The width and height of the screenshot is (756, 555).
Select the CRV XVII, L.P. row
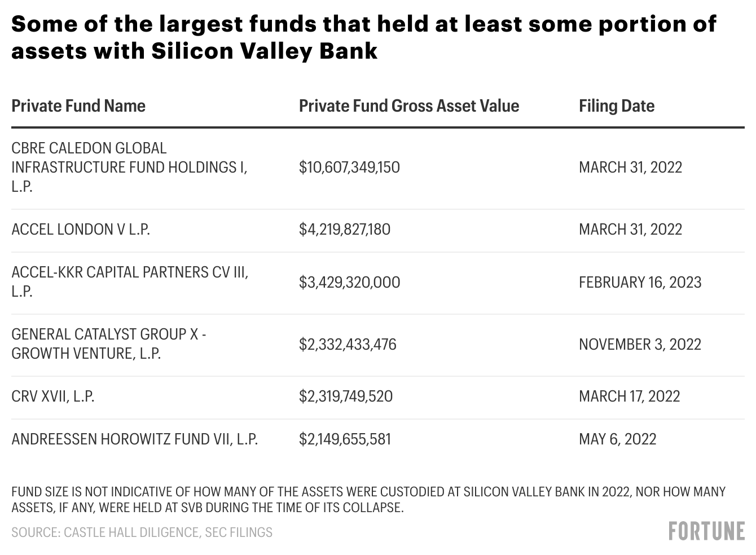(x=53, y=397)
